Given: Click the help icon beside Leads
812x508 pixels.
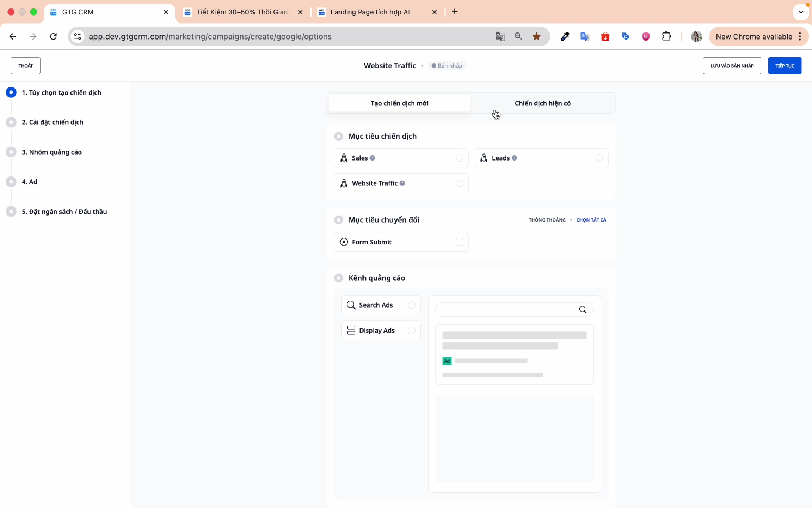Looking at the screenshot, I should pyautogui.click(x=515, y=158).
